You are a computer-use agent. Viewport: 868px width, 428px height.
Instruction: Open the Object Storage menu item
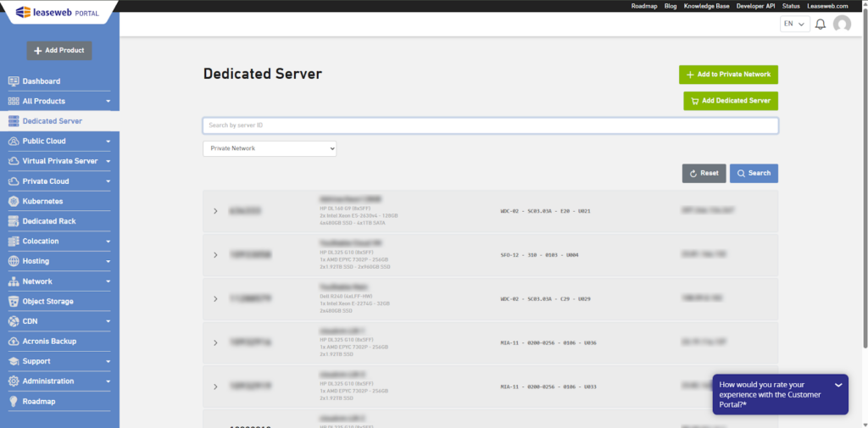coord(47,302)
